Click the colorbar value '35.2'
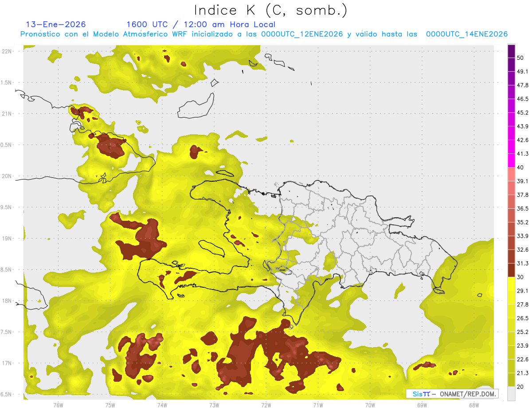Viewport: 532px width, 411px height. coord(523,222)
